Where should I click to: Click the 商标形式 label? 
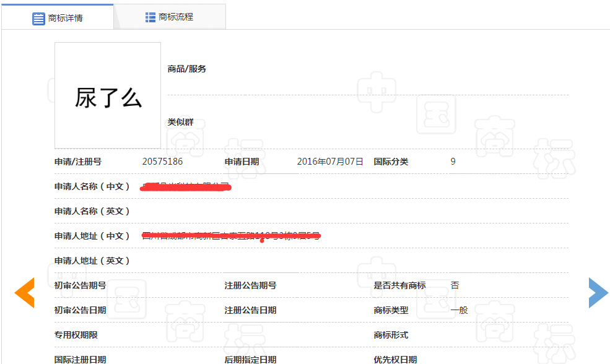(x=391, y=335)
